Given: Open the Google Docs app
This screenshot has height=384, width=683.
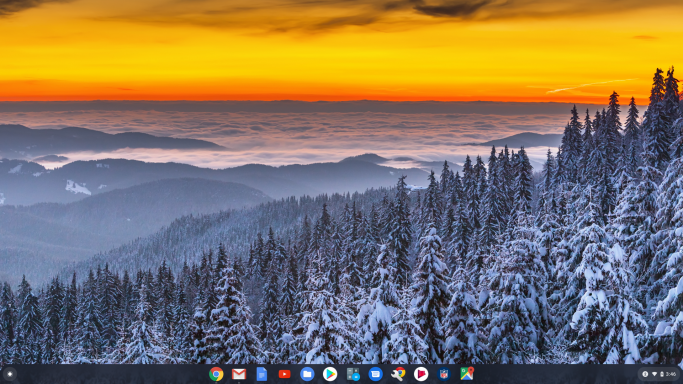Looking at the screenshot, I should [262, 374].
